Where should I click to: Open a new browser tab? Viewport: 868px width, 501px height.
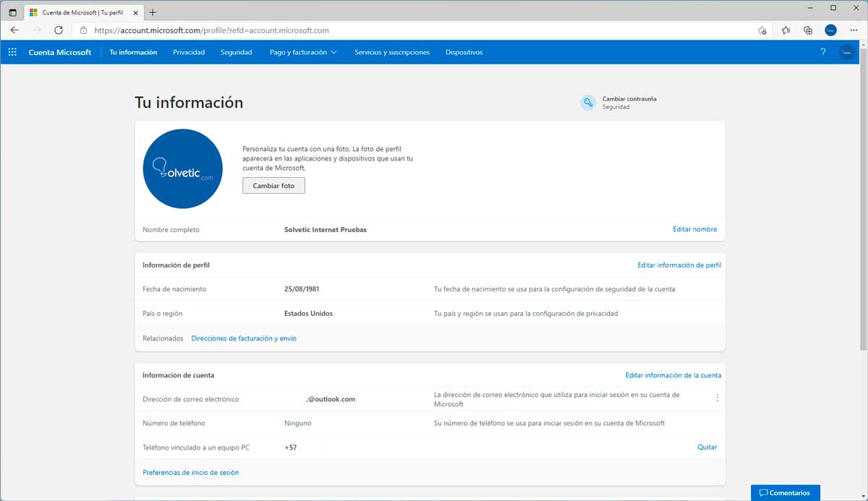pyautogui.click(x=153, y=12)
